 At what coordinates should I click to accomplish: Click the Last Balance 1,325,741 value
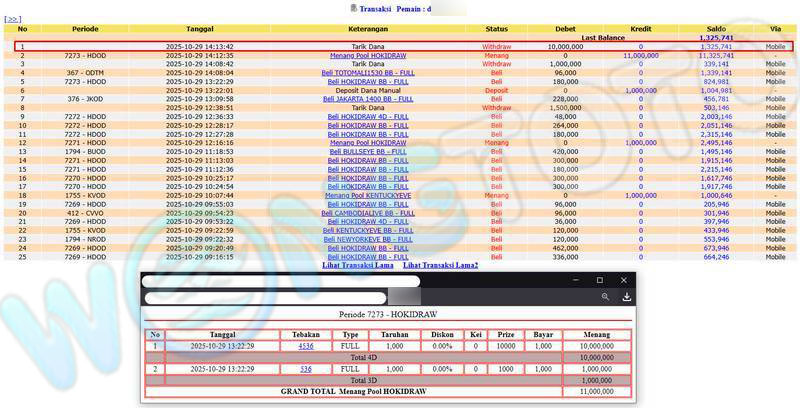point(715,38)
